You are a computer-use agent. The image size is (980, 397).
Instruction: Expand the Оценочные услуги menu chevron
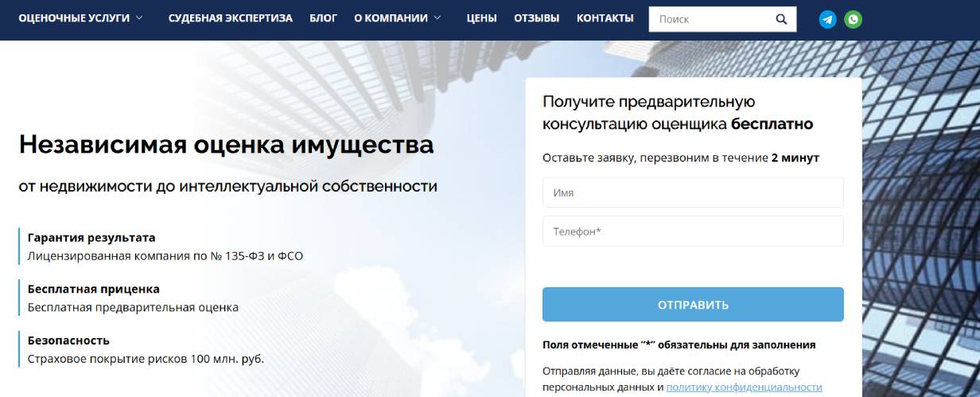(140, 18)
